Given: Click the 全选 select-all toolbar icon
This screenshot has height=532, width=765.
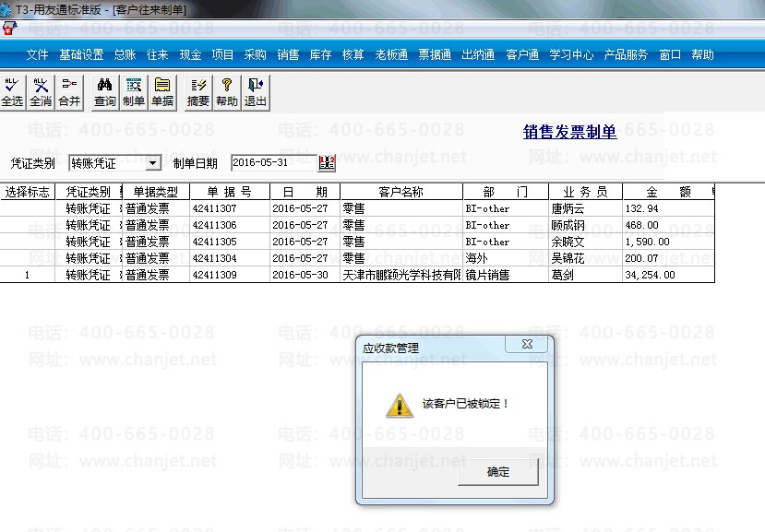Looking at the screenshot, I should pos(12,92).
